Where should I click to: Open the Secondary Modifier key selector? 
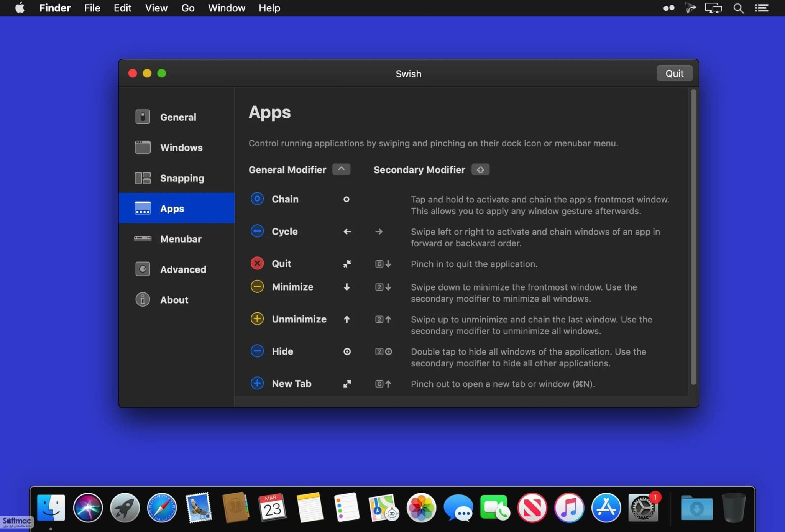coord(480,169)
